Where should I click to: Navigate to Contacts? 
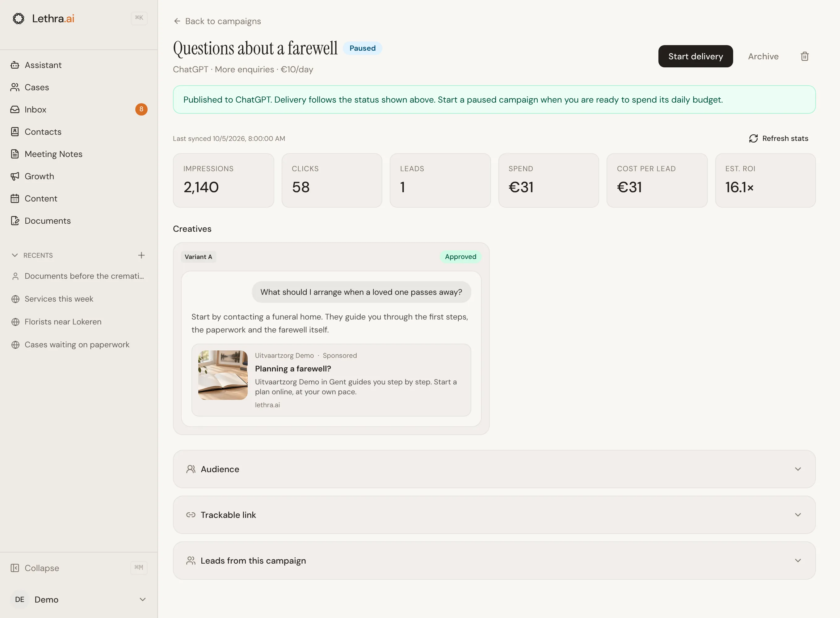[78, 132]
